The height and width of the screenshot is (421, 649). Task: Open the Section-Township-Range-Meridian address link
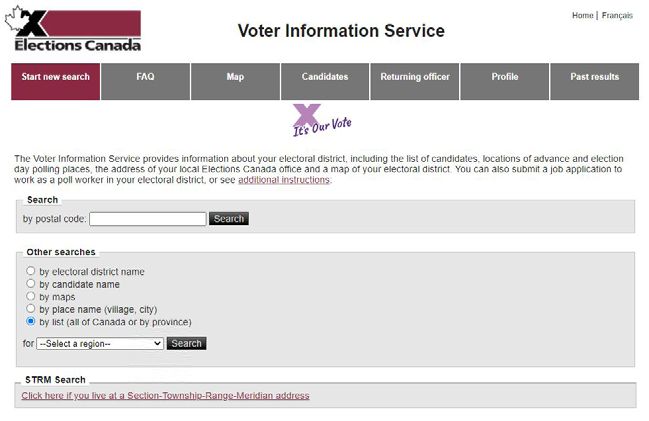pyautogui.click(x=166, y=396)
